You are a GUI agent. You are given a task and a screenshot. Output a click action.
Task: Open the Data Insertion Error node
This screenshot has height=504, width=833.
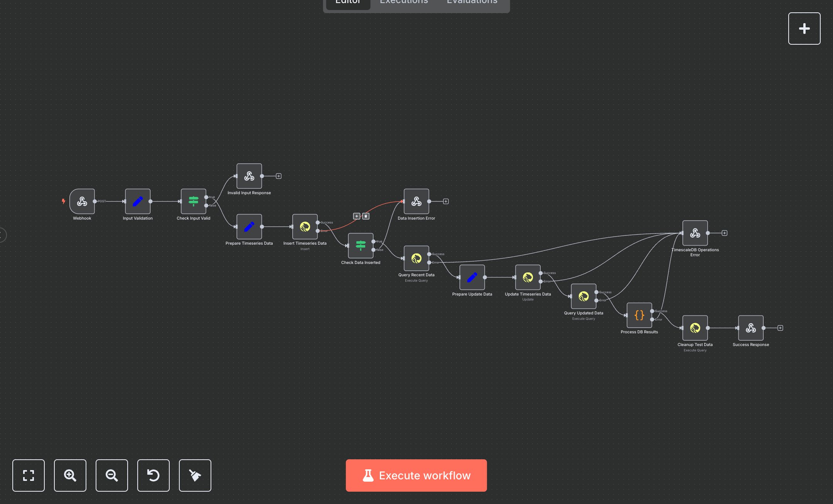[x=416, y=201]
